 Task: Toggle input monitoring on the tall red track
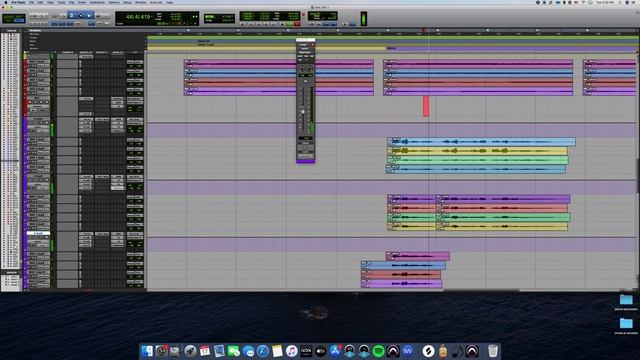click(36, 102)
